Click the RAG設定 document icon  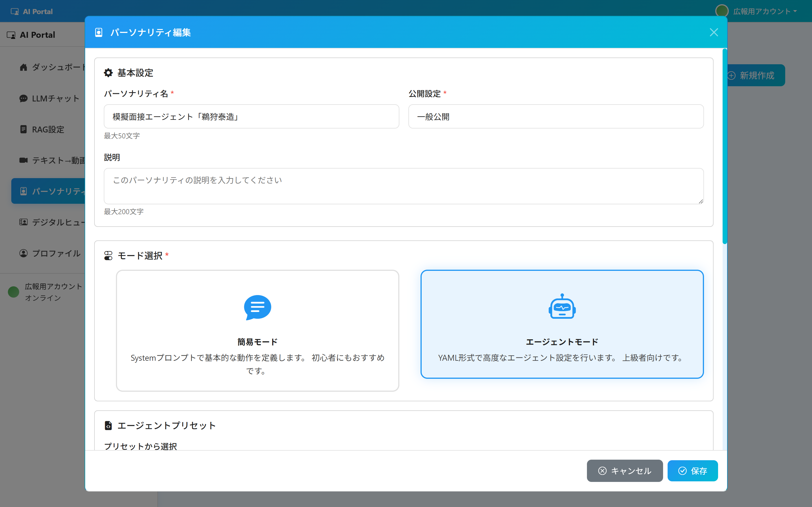23,129
